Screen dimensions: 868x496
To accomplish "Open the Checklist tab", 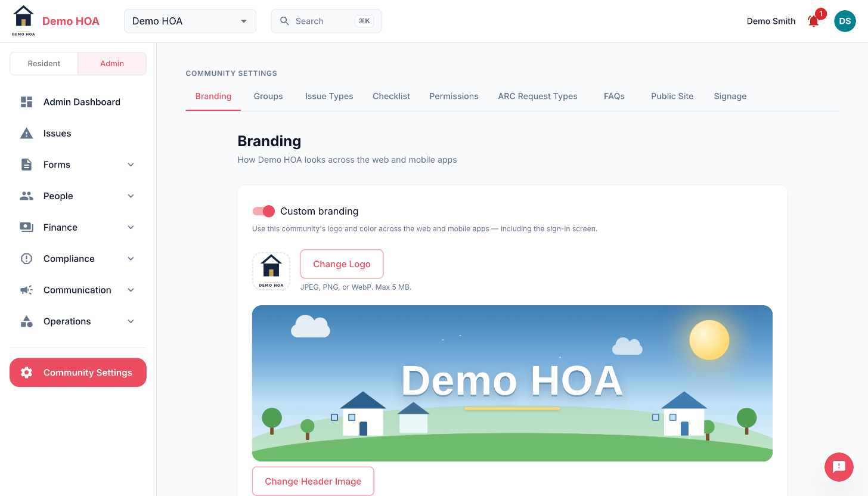I will (392, 96).
